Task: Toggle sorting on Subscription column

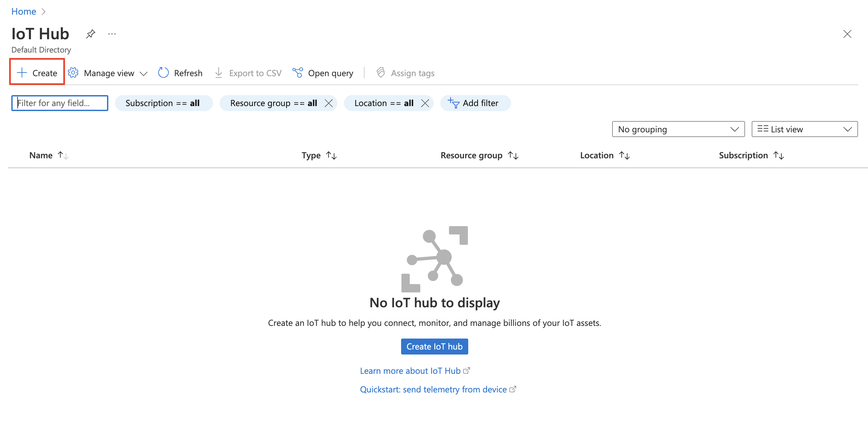Action: tap(779, 155)
